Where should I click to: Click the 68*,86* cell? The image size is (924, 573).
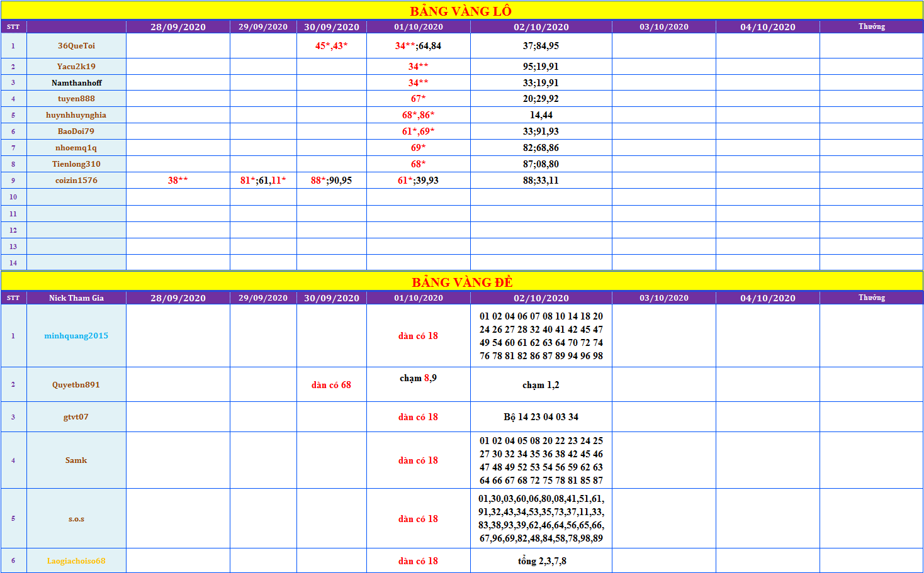click(419, 114)
